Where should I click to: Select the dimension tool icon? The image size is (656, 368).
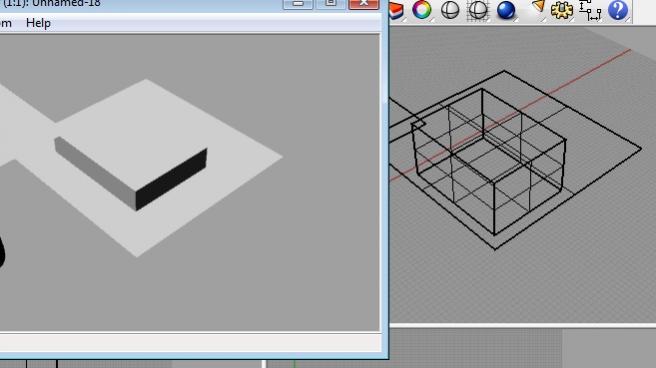[590, 10]
